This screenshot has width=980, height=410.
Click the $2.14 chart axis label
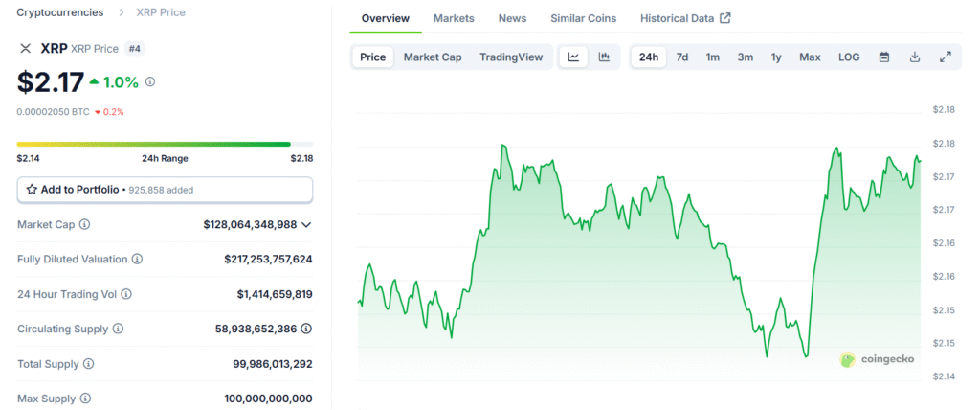pyautogui.click(x=943, y=376)
